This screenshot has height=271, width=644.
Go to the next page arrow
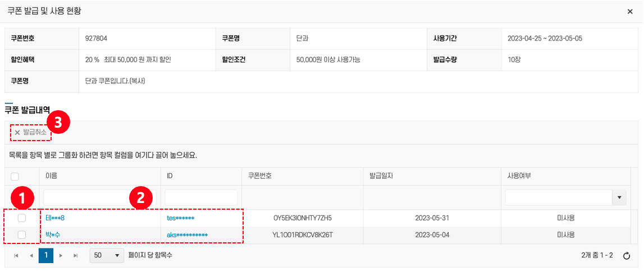(61, 256)
